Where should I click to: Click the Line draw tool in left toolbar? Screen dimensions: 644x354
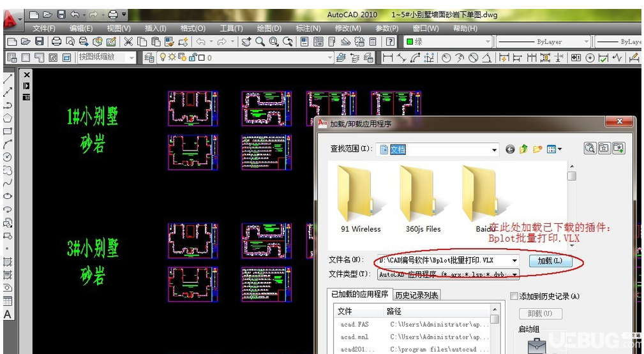(x=8, y=79)
